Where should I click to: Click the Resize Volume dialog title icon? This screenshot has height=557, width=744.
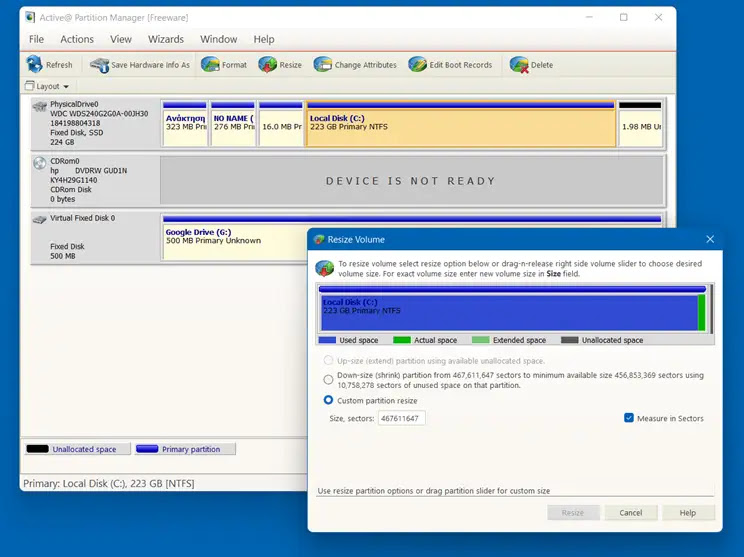click(319, 240)
